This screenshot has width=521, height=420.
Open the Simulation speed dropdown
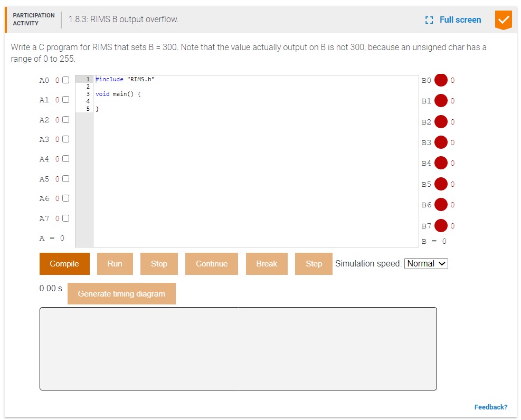pos(425,263)
